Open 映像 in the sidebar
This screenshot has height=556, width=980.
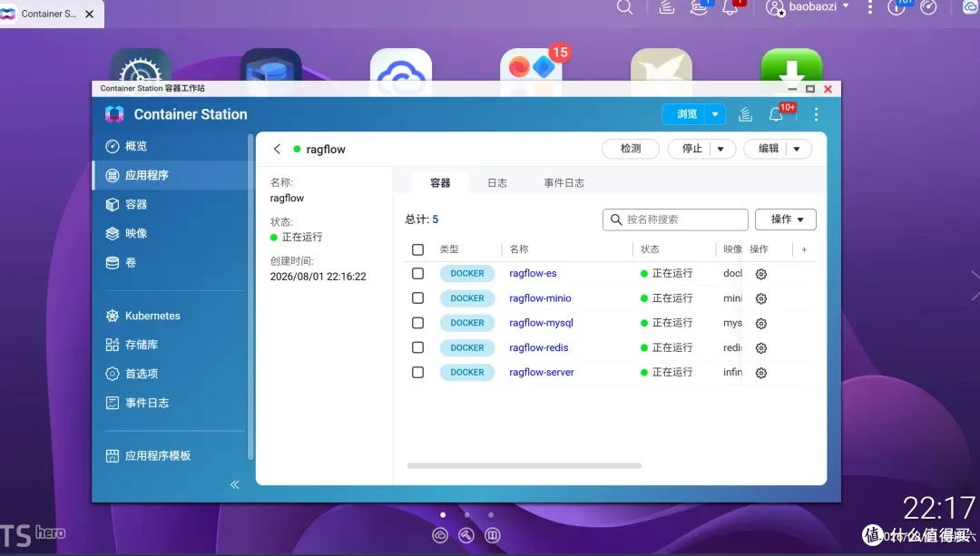[x=170, y=234]
